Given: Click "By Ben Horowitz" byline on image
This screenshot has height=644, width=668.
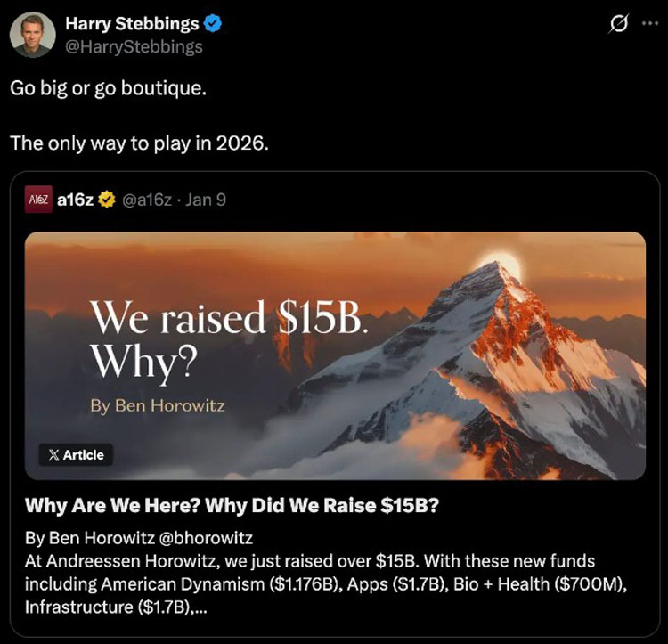Looking at the screenshot, I should tap(157, 406).
